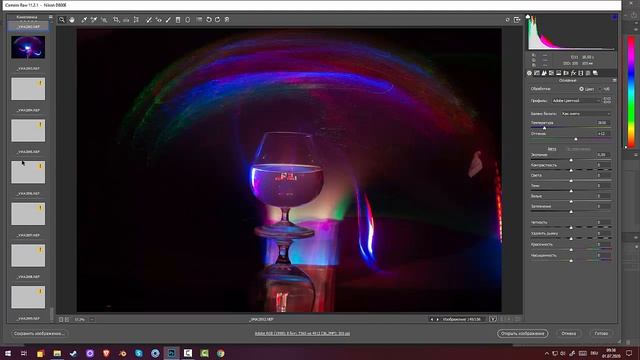Select the Spot Removal tool
The width and height of the screenshot is (640, 360).
(x=149, y=20)
